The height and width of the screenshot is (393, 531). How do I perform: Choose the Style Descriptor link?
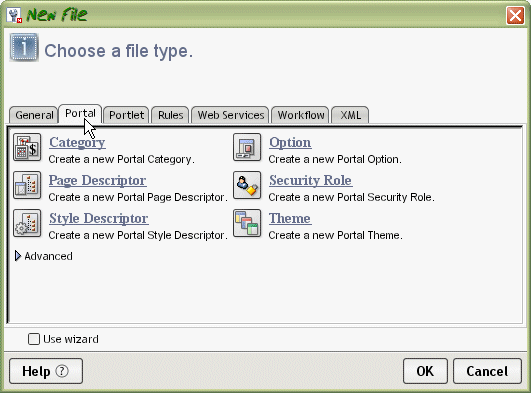point(99,219)
